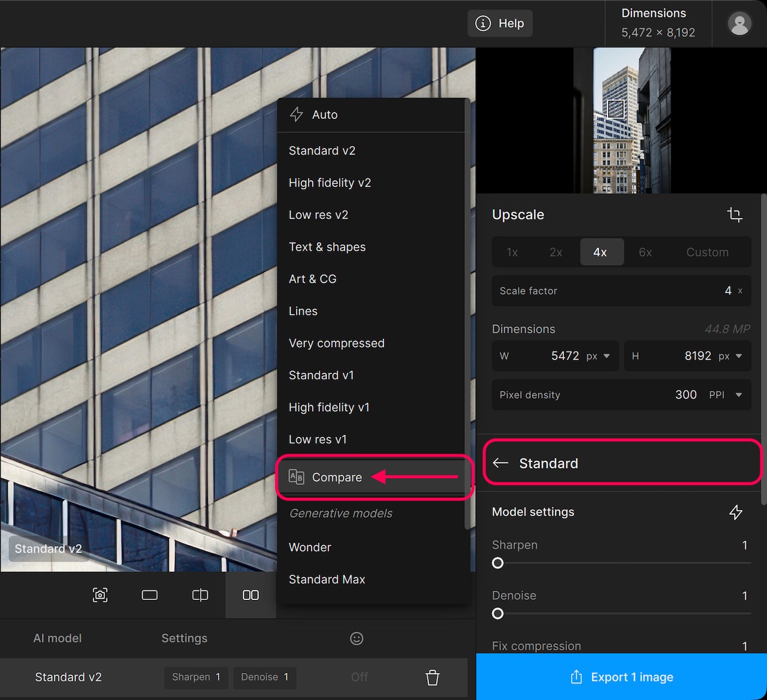Switch to side-by-side view layout
Screen dimensions: 767x700
click(x=250, y=595)
